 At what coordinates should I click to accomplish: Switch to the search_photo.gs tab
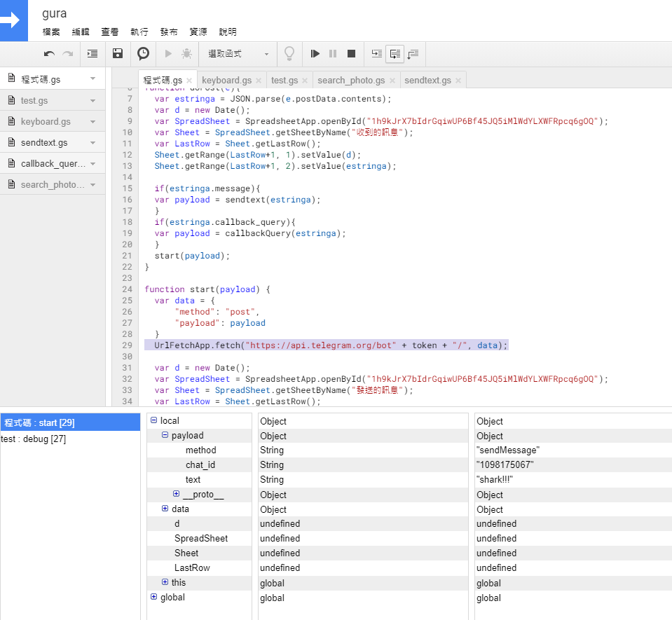351,81
